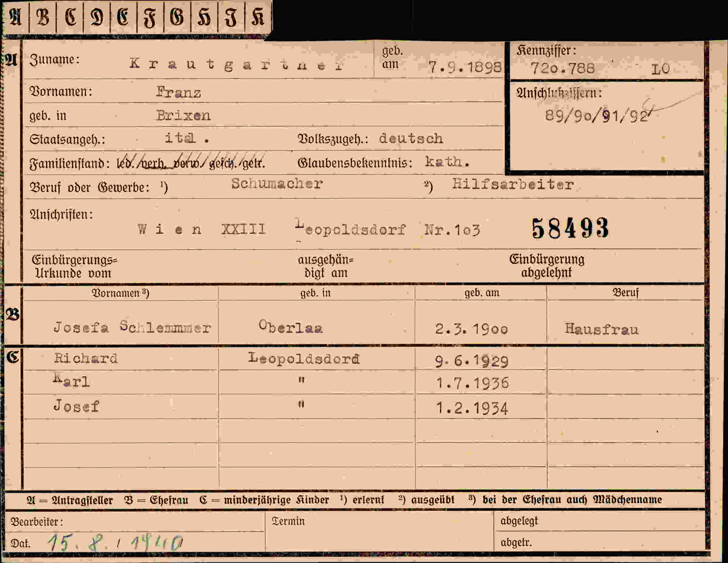Click the "abgetr." label

[x=516, y=543]
